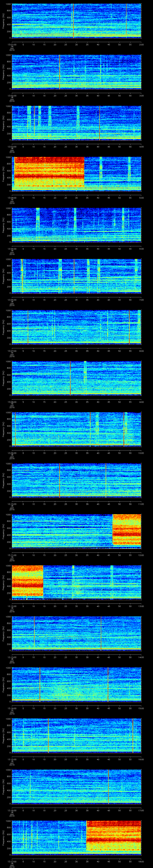Click the '5:00' end-of-axis label

tap(141, 198)
